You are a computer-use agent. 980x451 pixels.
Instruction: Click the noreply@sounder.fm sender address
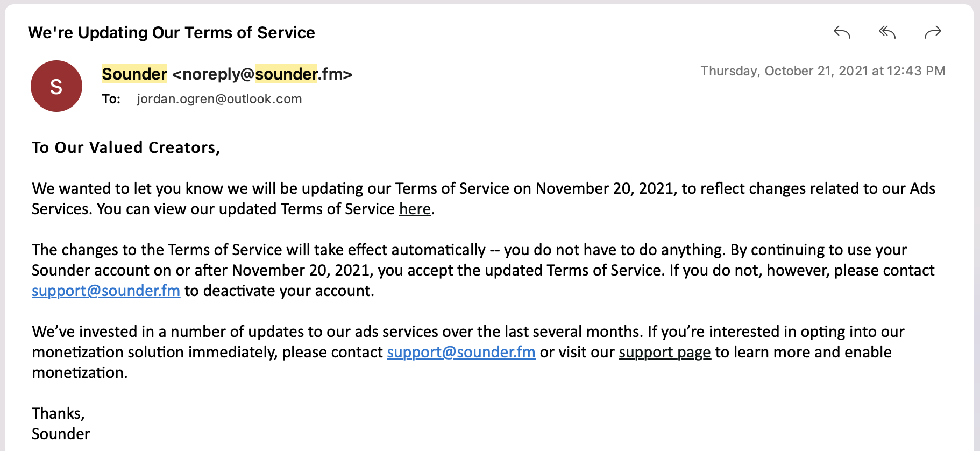(x=262, y=74)
